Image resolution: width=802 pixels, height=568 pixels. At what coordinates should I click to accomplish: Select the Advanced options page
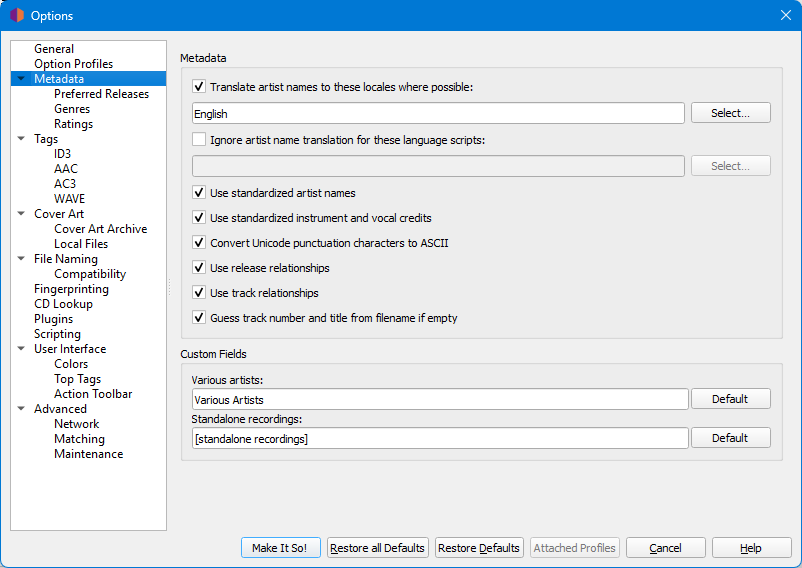60,408
